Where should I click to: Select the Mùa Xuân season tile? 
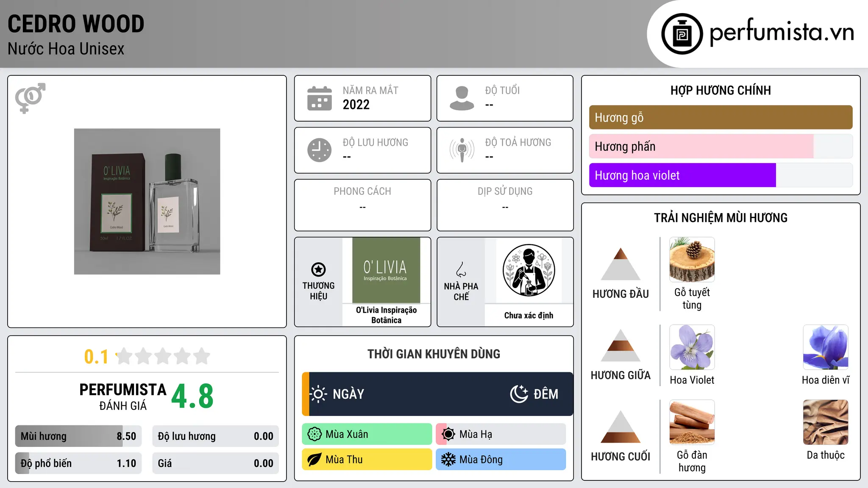367,434
